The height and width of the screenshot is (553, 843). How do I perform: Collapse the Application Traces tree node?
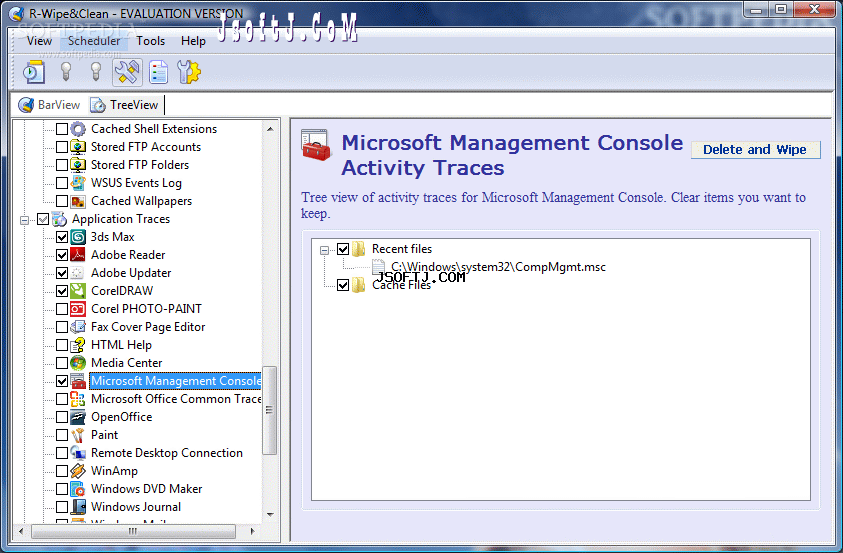coord(24,220)
